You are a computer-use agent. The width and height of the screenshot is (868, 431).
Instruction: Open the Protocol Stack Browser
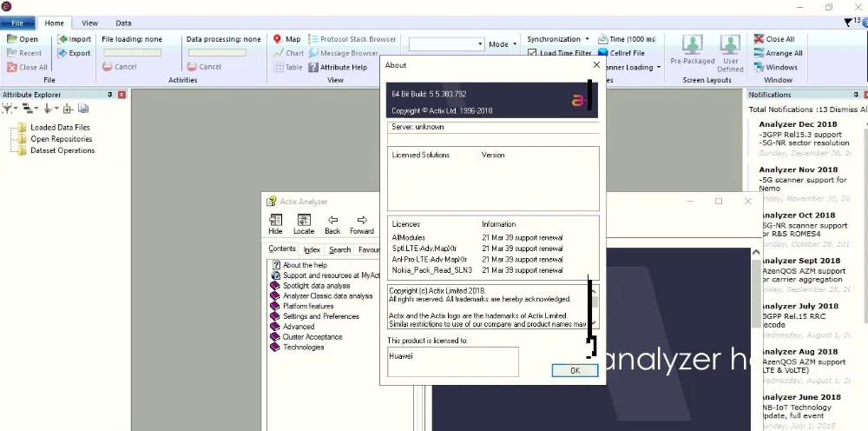coord(352,39)
